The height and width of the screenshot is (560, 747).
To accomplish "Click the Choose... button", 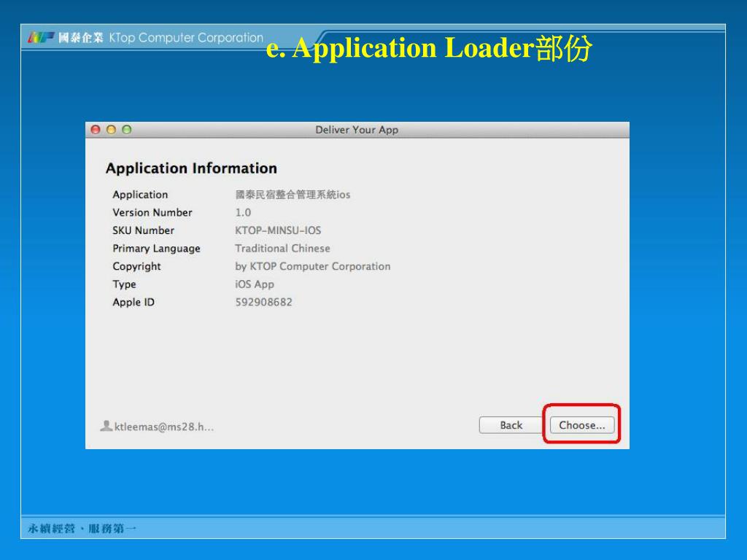I will tap(581, 425).
